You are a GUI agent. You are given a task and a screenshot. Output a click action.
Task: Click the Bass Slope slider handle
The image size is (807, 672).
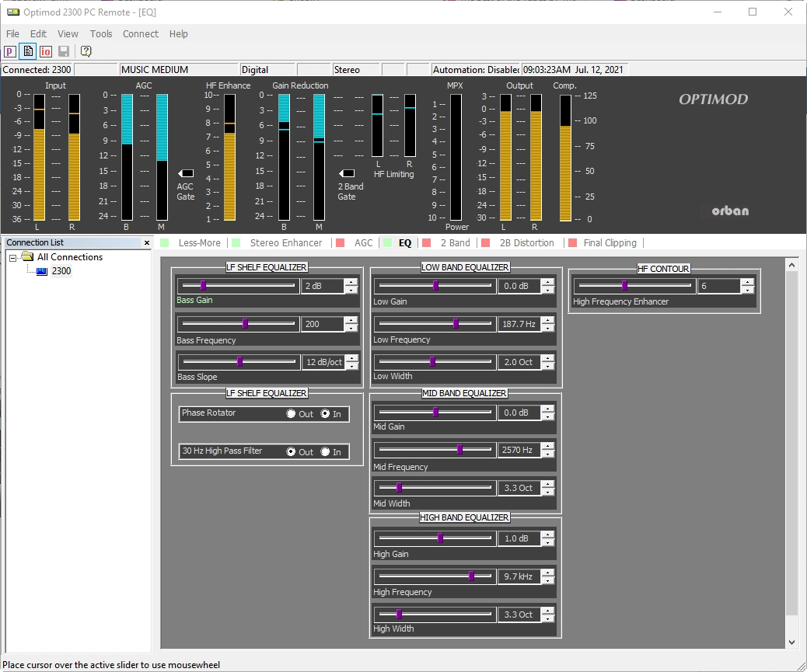point(239,361)
